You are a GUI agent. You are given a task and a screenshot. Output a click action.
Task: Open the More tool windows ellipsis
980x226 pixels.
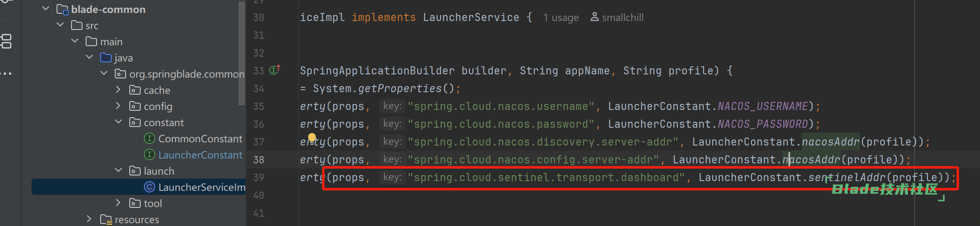click(x=6, y=74)
